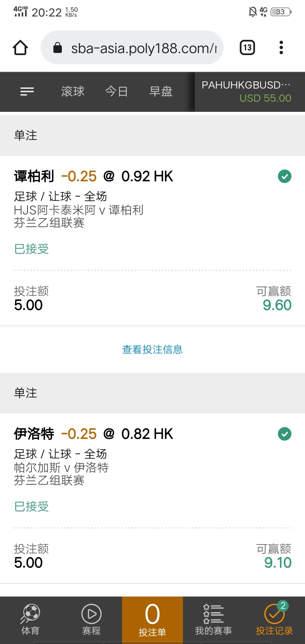Switch to the 早盘 early market tab

click(161, 92)
